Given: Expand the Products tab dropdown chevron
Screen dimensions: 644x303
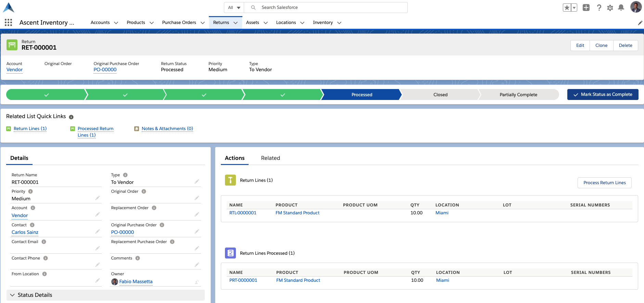Looking at the screenshot, I should point(152,23).
